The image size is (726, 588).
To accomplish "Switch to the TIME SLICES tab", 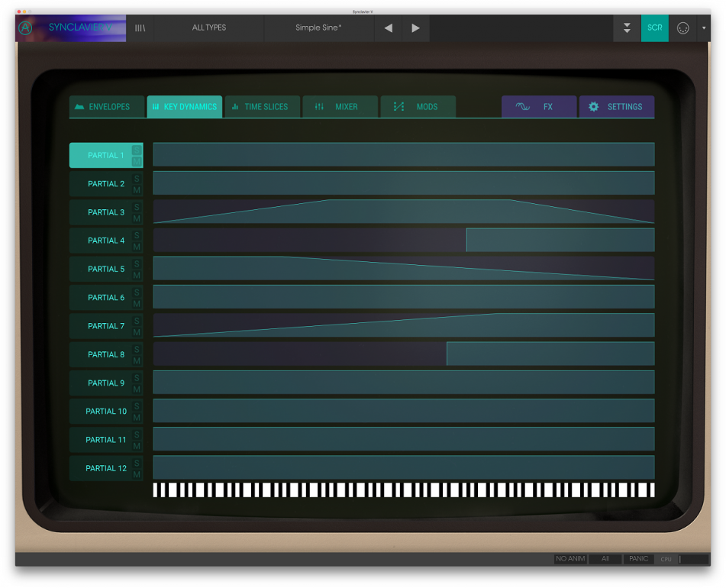I will (263, 107).
